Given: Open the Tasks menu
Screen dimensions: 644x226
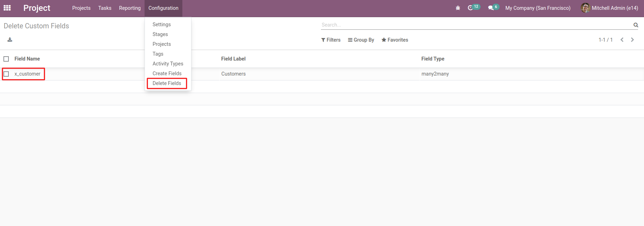Looking at the screenshot, I should click(x=105, y=8).
